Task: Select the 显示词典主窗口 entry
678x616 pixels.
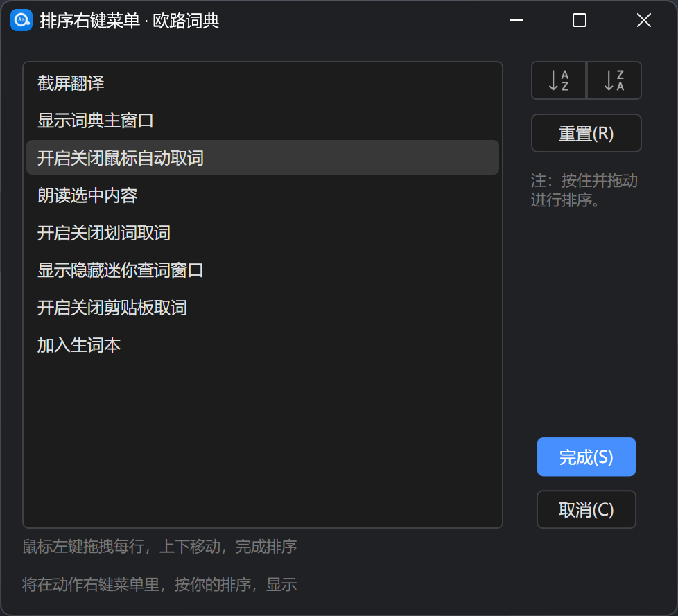Action: click(263, 120)
